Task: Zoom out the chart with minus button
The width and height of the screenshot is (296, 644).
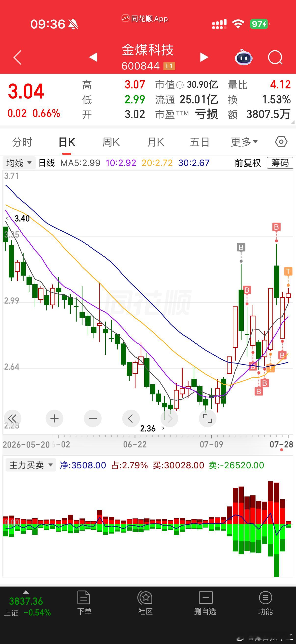Action: point(93,418)
